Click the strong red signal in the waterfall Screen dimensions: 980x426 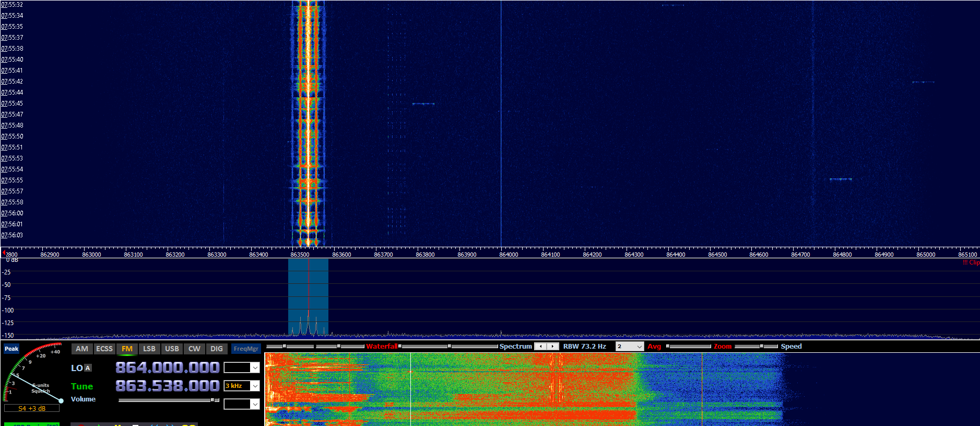[308, 123]
